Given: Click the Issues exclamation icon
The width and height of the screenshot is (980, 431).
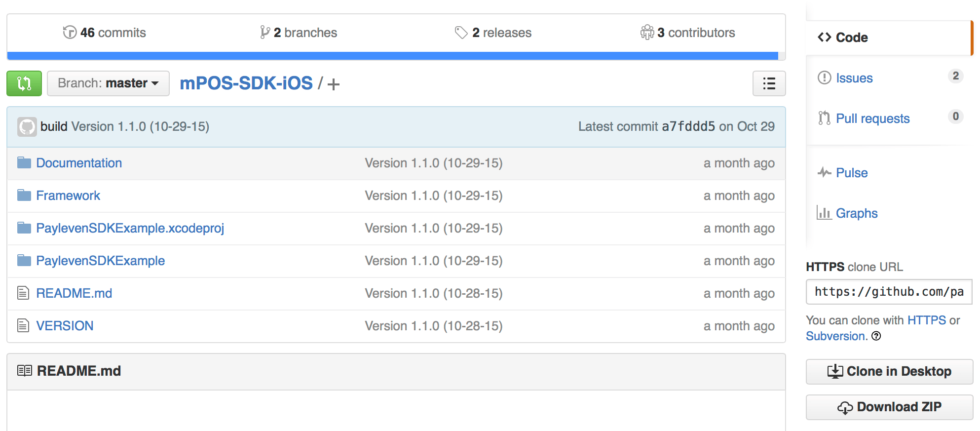Looking at the screenshot, I should point(825,78).
